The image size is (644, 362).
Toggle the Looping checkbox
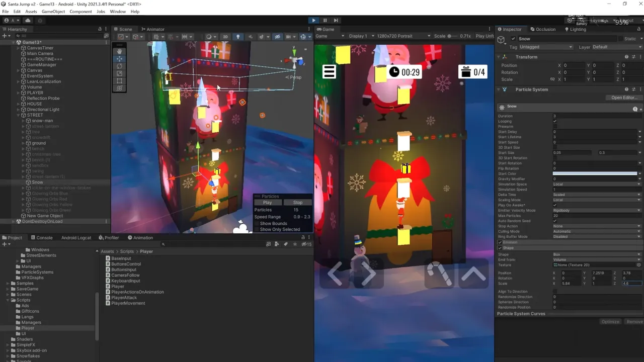(x=555, y=121)
